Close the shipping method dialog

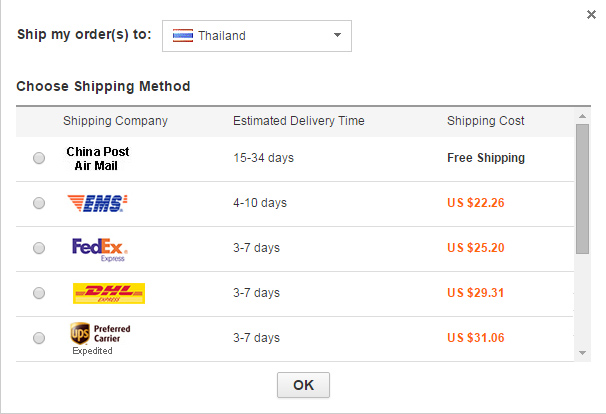click(590, 14)
